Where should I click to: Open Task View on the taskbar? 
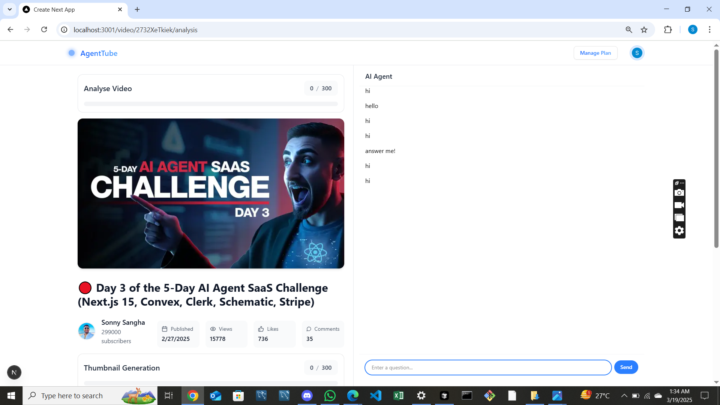point(169,395)
